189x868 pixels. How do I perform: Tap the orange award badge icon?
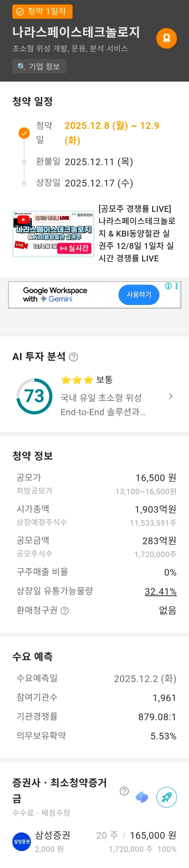[166, 38]
